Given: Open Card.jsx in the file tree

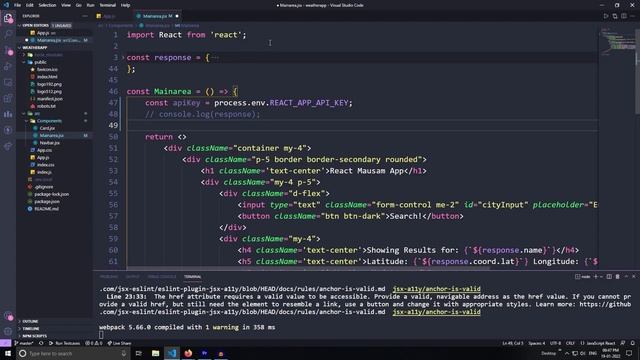Looking at the screenshot, I should pos(47,128).
